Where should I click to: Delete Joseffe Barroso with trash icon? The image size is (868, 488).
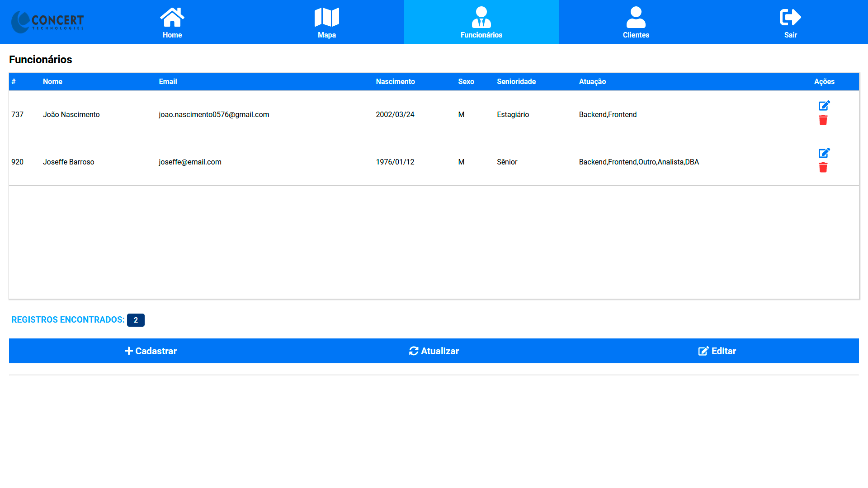823,168
